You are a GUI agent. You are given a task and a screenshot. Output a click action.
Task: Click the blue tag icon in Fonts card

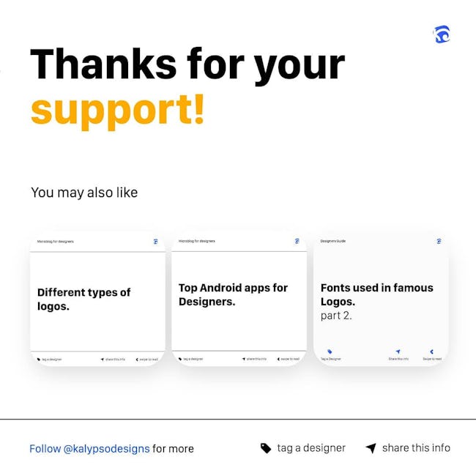pos(330,352)
